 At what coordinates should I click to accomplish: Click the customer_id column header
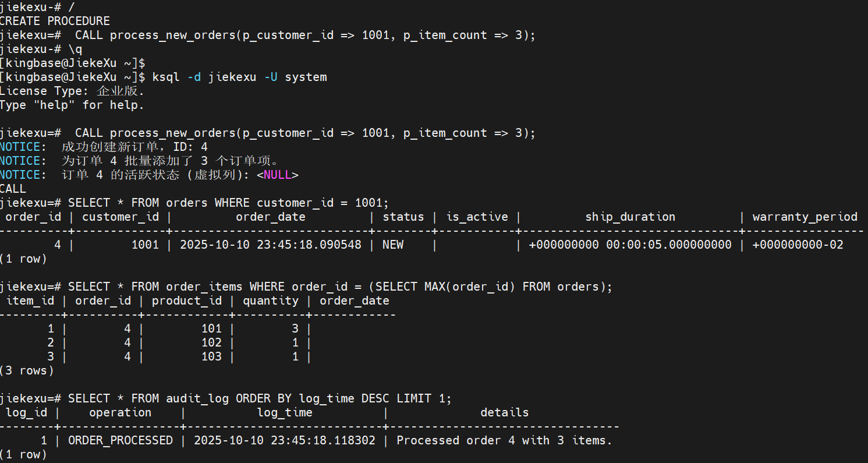click(121, 217)
